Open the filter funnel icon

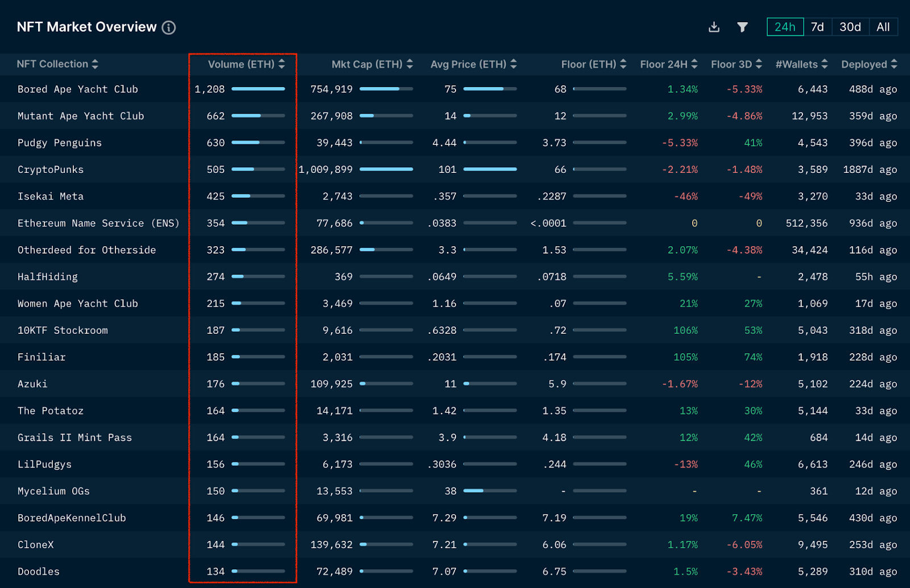[742, 27]
